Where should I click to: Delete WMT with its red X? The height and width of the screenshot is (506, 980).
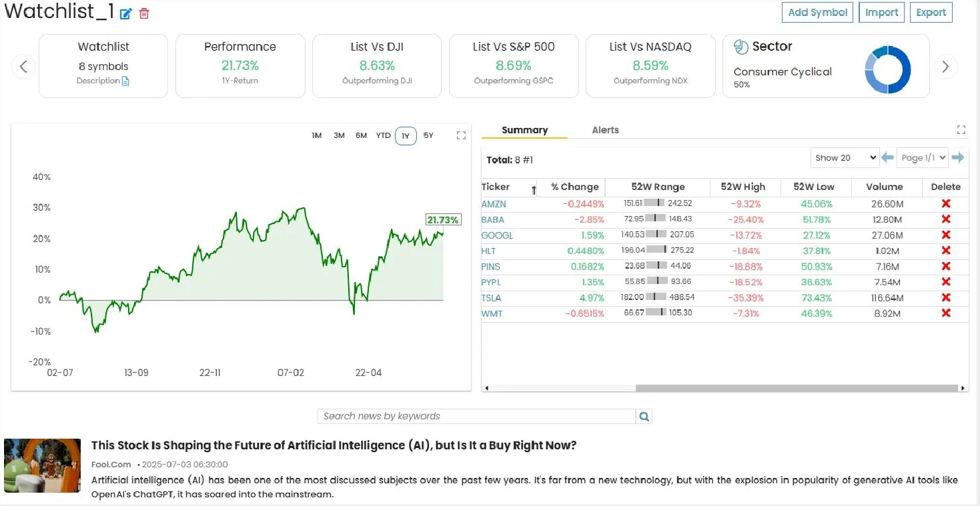tap(945, 313)
